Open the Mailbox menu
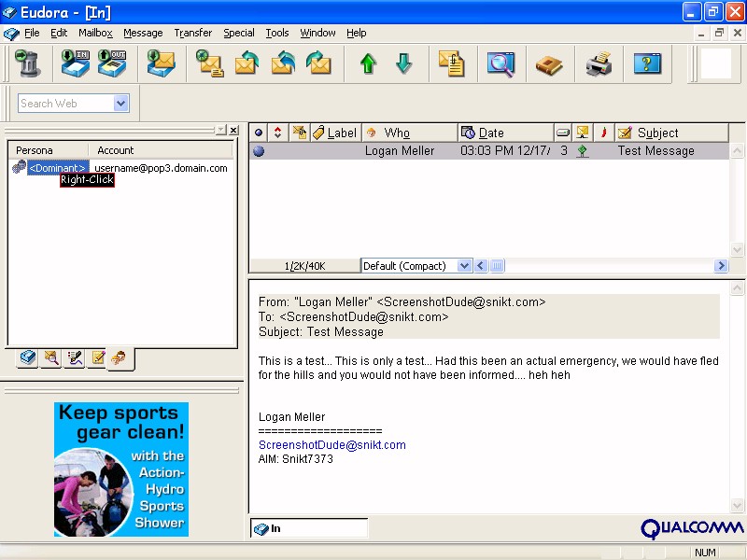Viewport: 747px width, 560px height. 96,33
